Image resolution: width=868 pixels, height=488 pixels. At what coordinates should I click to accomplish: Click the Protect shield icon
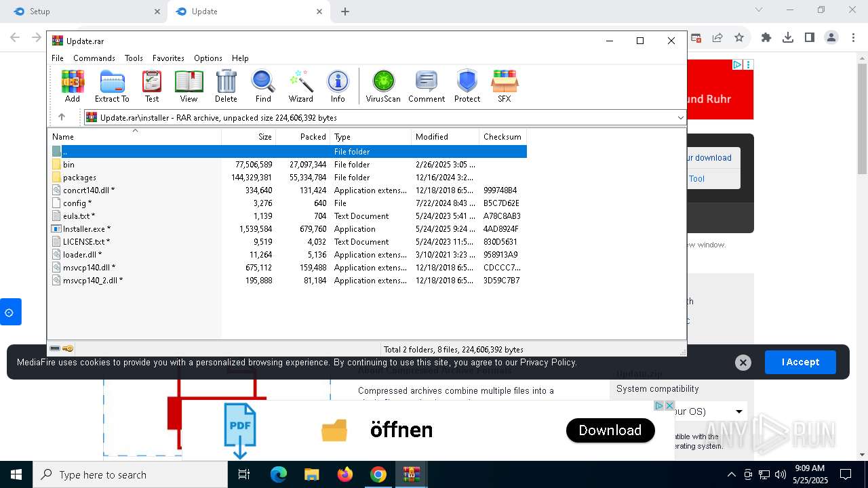coord(467,86)
